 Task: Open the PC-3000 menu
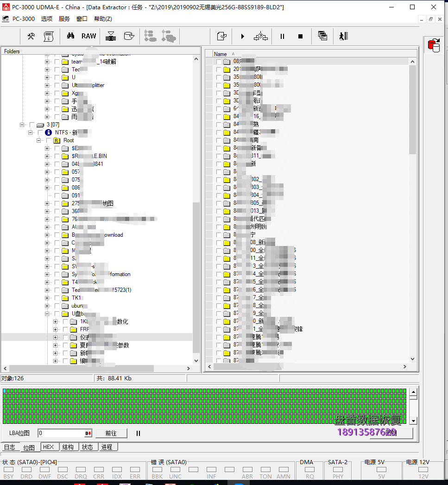pos(24,19)
